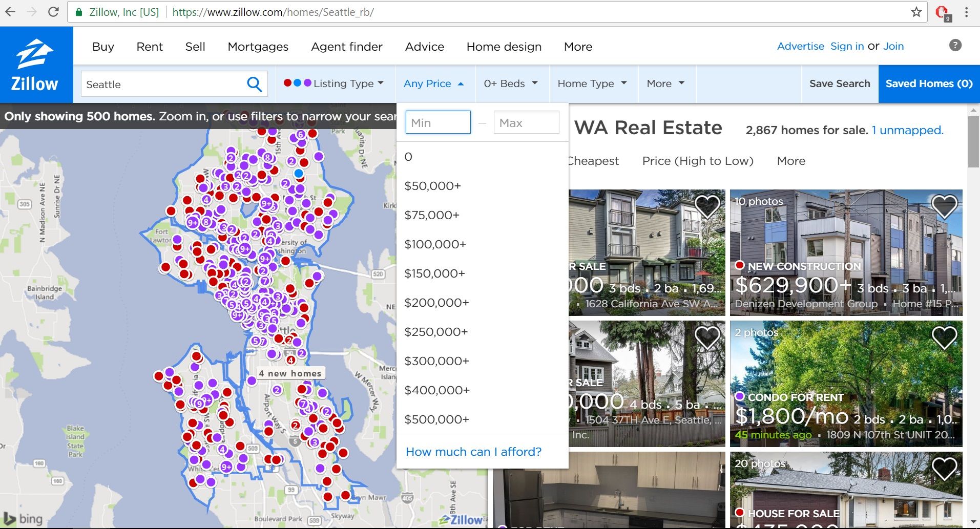This screenshot has width=980, height=529.
Task: Open the 0+ Beds dropdown
Action: (x=511, y=83)
